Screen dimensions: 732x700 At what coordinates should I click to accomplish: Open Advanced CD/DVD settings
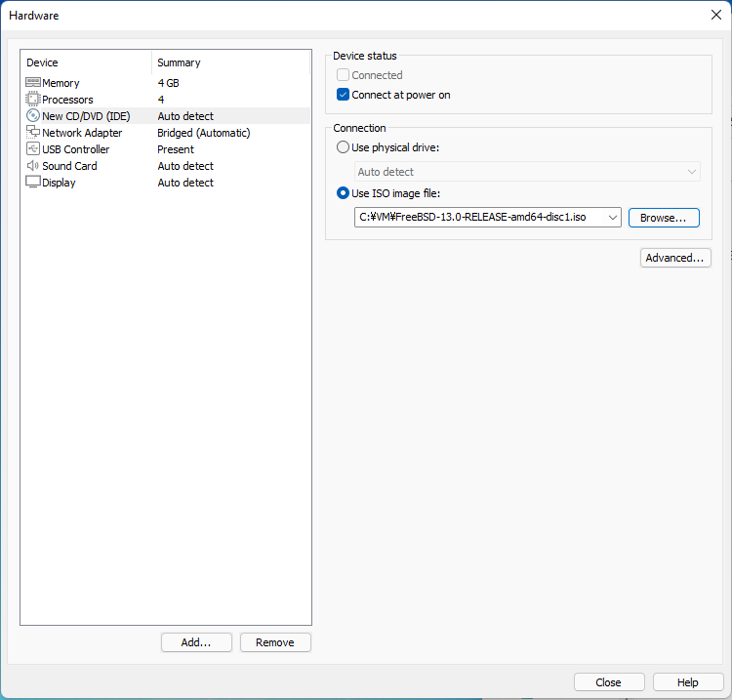675,258
